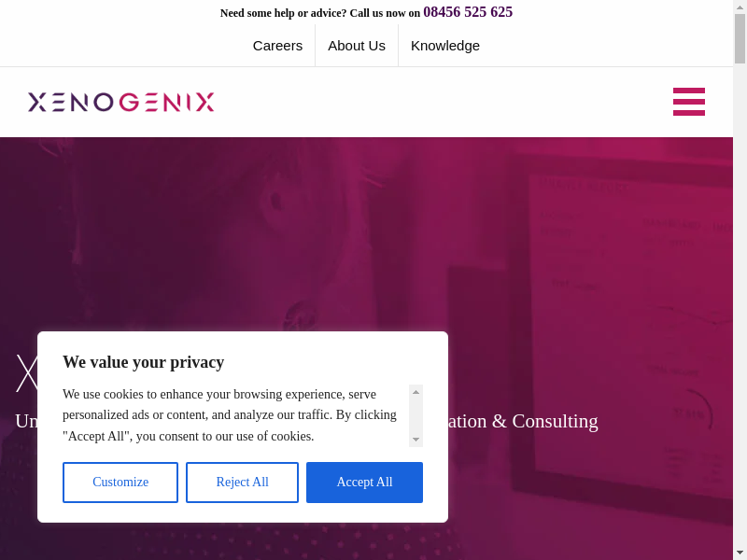Click the "Need some help or advice?" text
Viewport: 747px width, 560px height.
283,13
